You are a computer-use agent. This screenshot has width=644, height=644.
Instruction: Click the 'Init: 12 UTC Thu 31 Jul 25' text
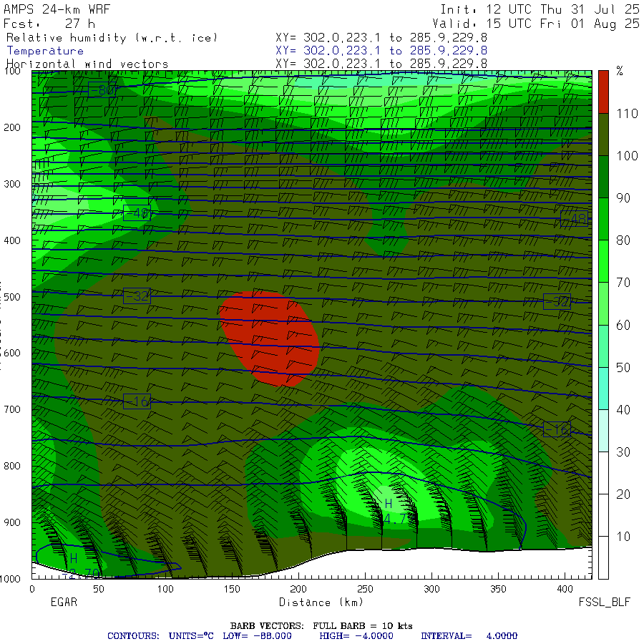540,9
